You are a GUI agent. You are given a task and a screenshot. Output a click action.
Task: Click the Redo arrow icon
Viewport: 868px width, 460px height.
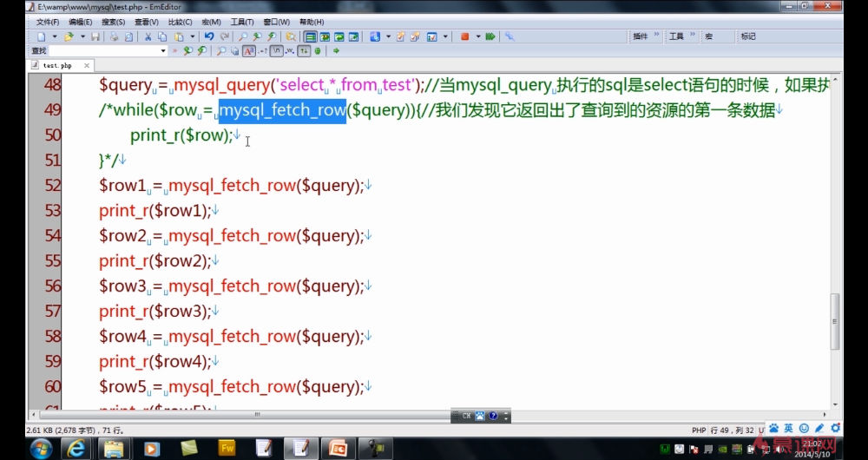(x=225, y=36)
